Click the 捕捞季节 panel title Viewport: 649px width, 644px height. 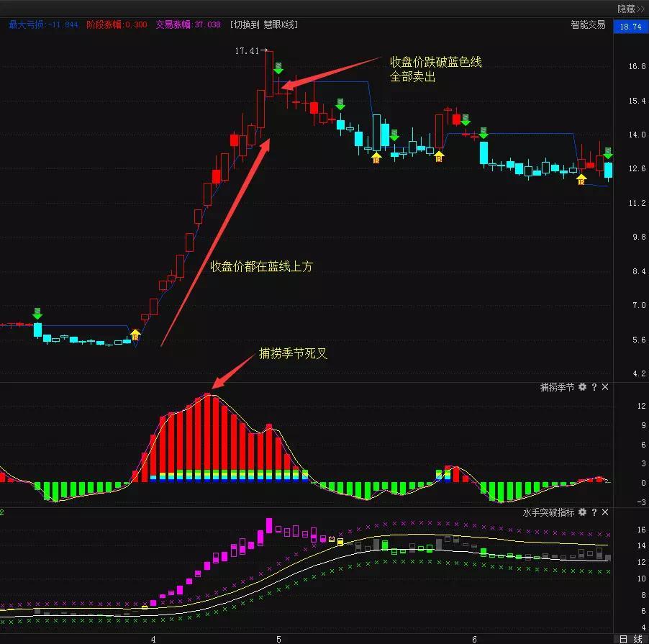coord(557,387)
